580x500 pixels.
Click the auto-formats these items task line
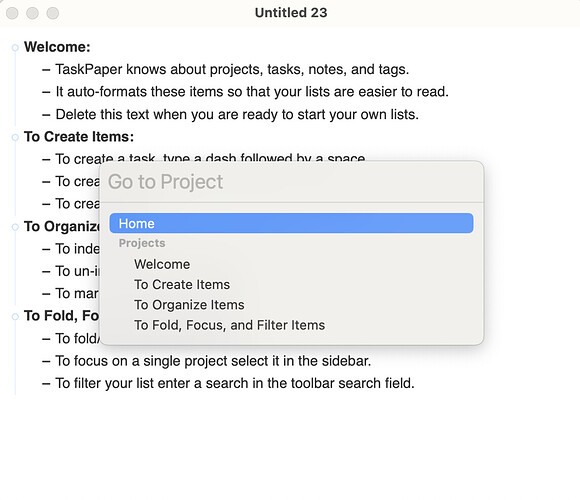252,92
